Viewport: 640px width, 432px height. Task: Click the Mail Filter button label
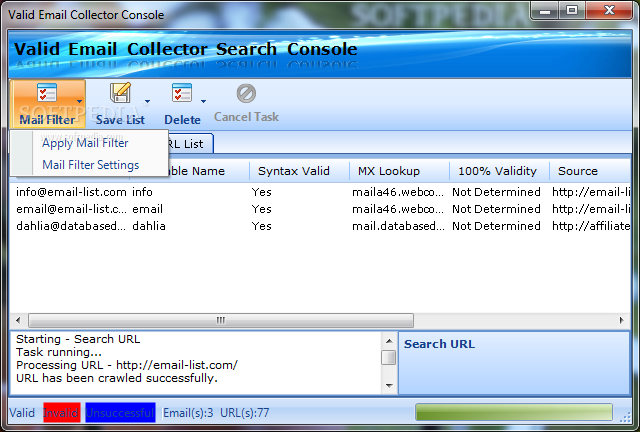pos(47,120)
